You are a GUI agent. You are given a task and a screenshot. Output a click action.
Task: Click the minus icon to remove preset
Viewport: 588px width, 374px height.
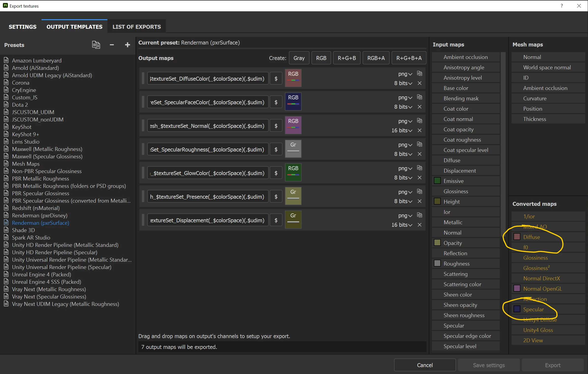tap(112, 45)
